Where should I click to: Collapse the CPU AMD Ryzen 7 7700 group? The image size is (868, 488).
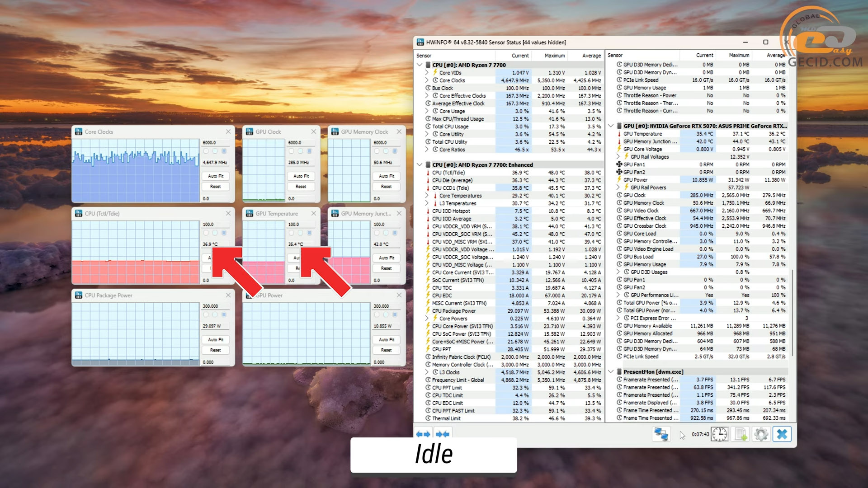420,65
